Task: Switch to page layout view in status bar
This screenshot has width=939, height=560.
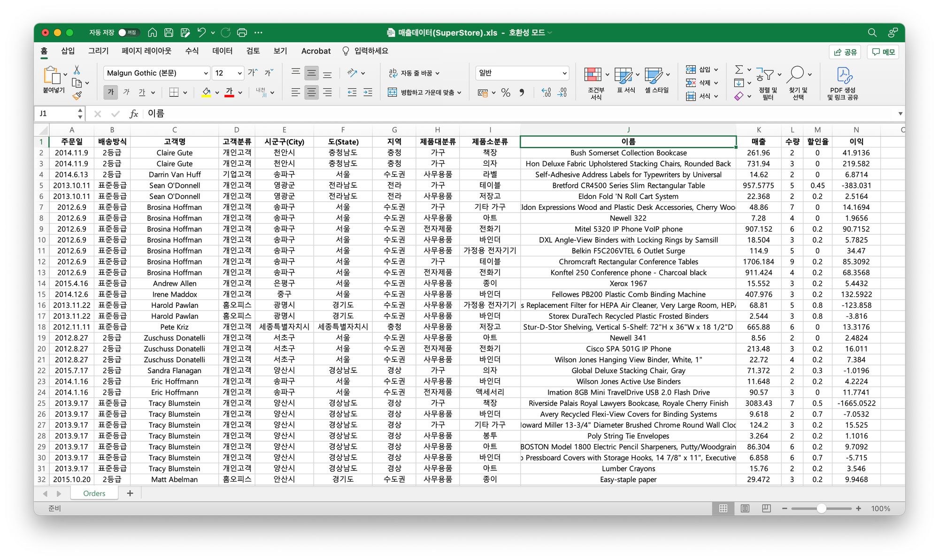Action: click(745, 508)
